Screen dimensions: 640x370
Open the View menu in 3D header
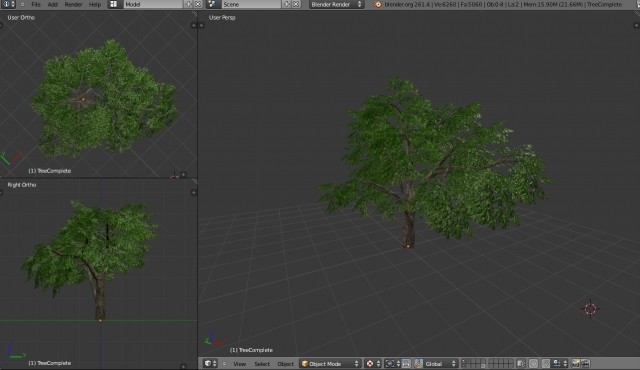click(x=240, y=363)
